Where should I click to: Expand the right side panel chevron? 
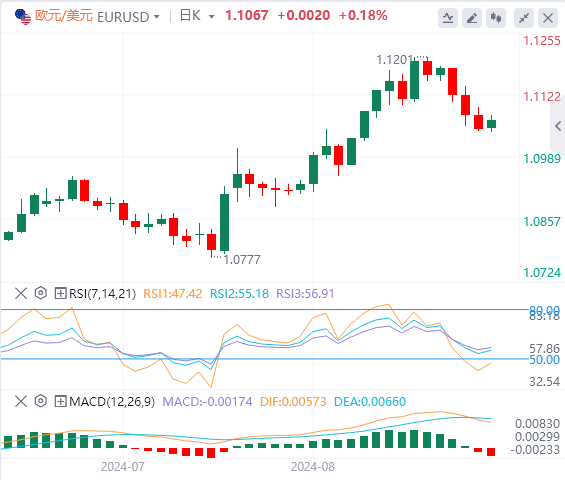coord(558,126)
